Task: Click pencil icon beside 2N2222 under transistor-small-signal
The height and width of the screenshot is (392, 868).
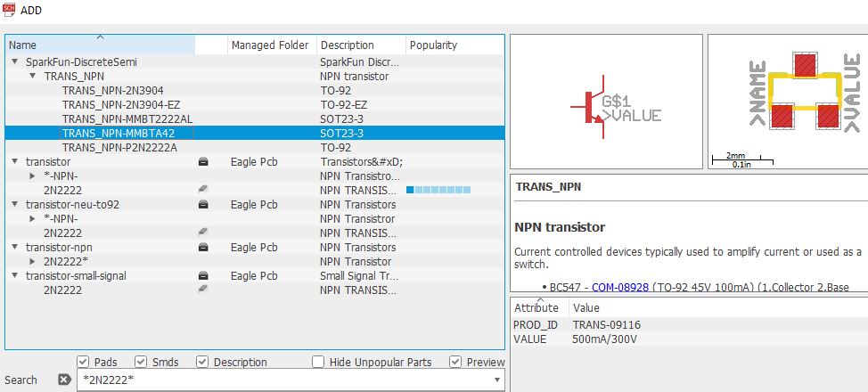Action: 203,290
